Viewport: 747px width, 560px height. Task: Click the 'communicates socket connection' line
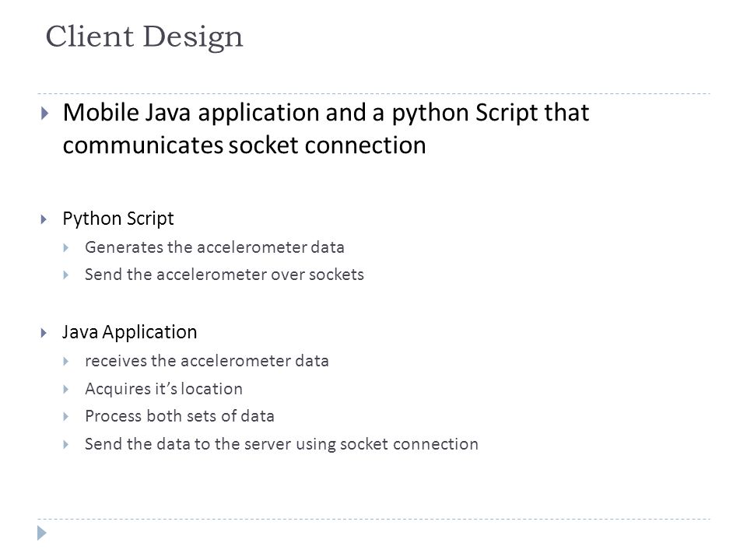[244, 145]
